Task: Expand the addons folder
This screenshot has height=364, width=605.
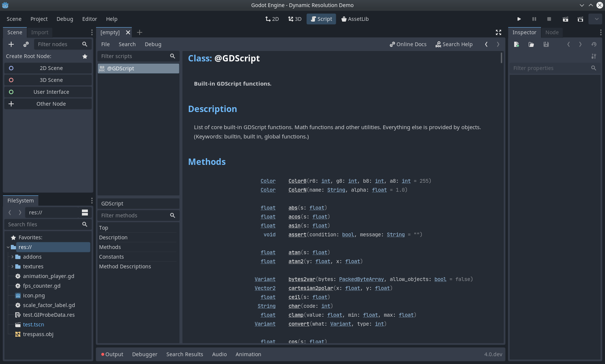Action: click(x=12, y=257)
